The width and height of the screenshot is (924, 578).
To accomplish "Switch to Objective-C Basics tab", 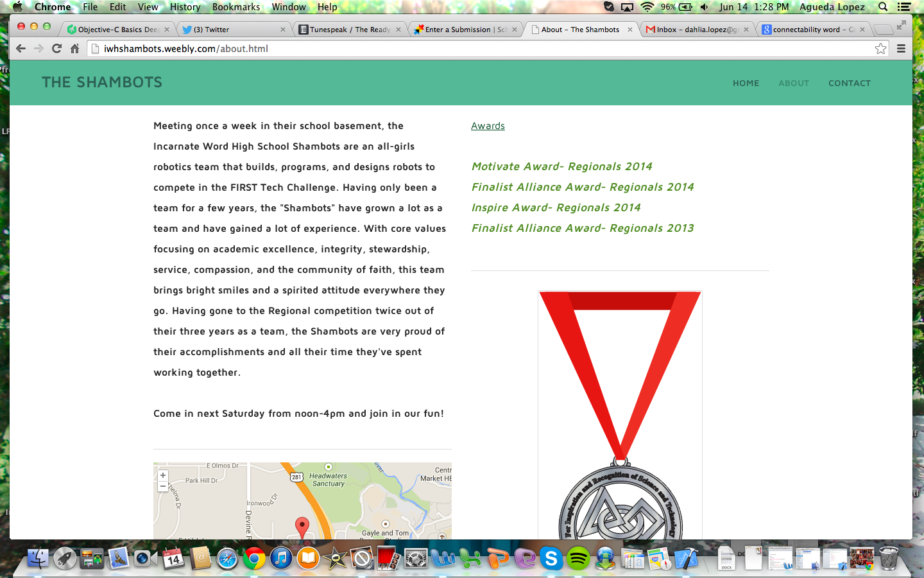I will (x=117, y=30).
